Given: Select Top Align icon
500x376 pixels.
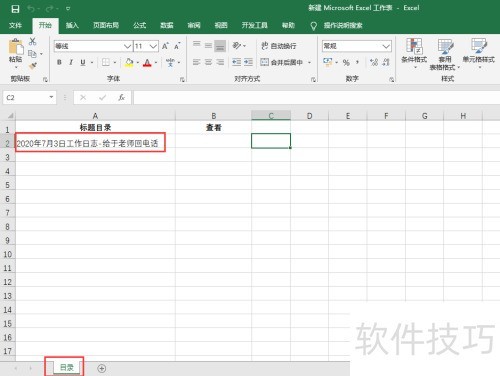Looking at the screenshot, I should pyautogui.click(x=197, y=45).
